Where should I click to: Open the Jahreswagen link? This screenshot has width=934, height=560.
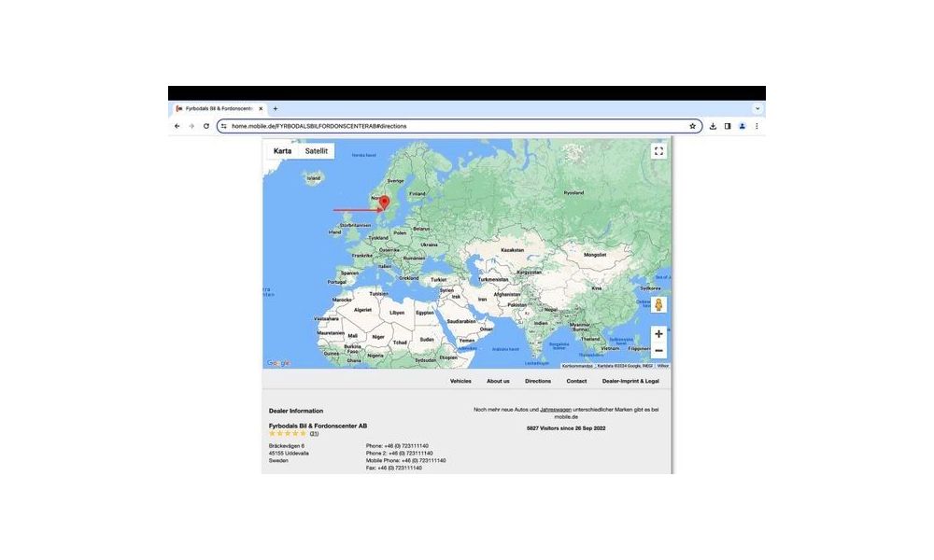point(555,410)
